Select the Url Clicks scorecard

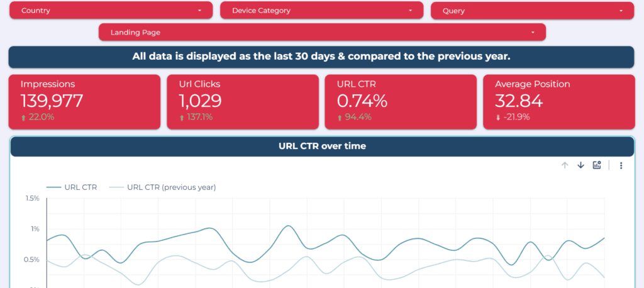(242, 101)
